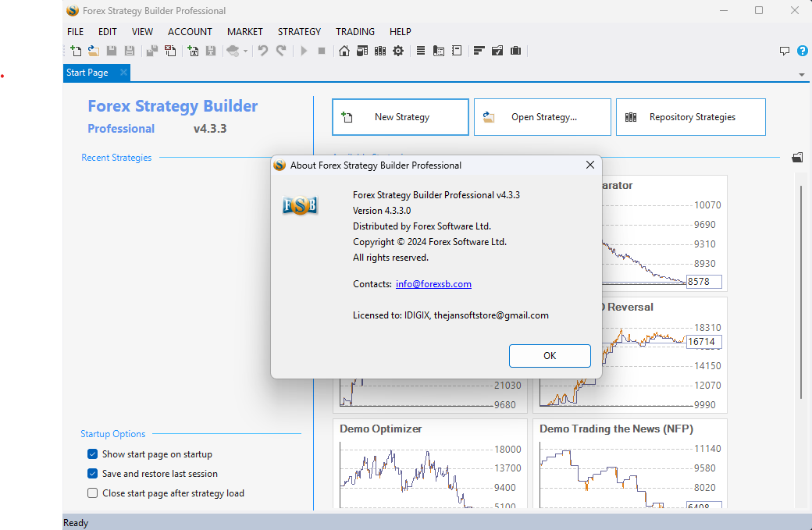
Task: Click the Version 4.3.3.0 text
Action: point(382,211)
